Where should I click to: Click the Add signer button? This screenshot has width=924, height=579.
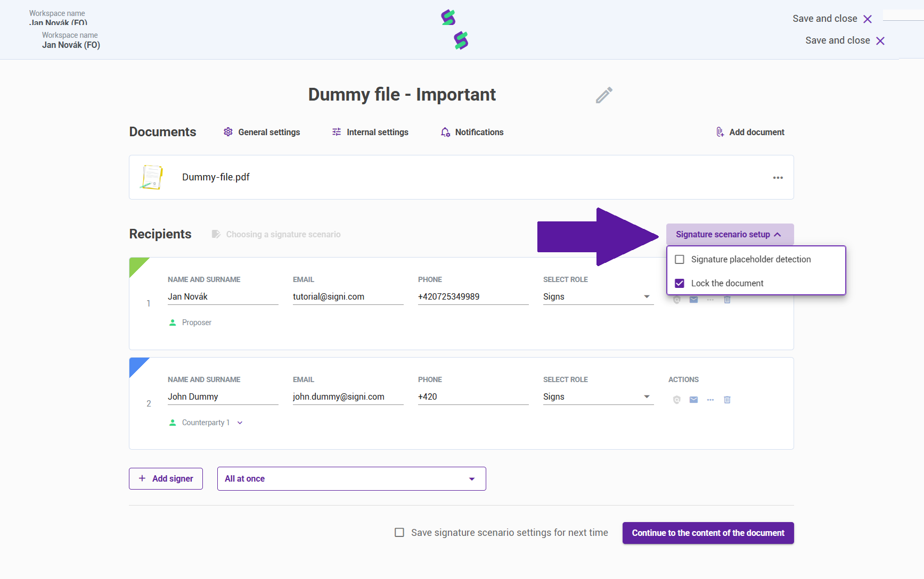(166, 478)
